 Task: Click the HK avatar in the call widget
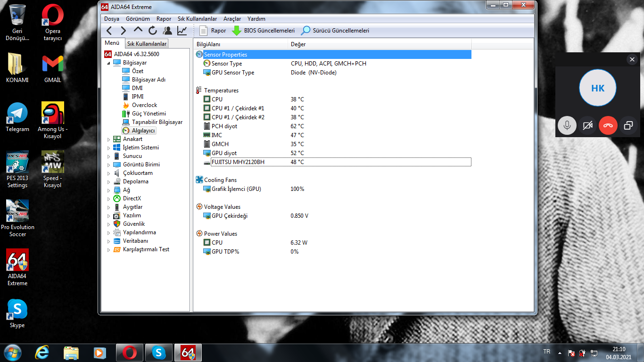click(x=598, y=88)
